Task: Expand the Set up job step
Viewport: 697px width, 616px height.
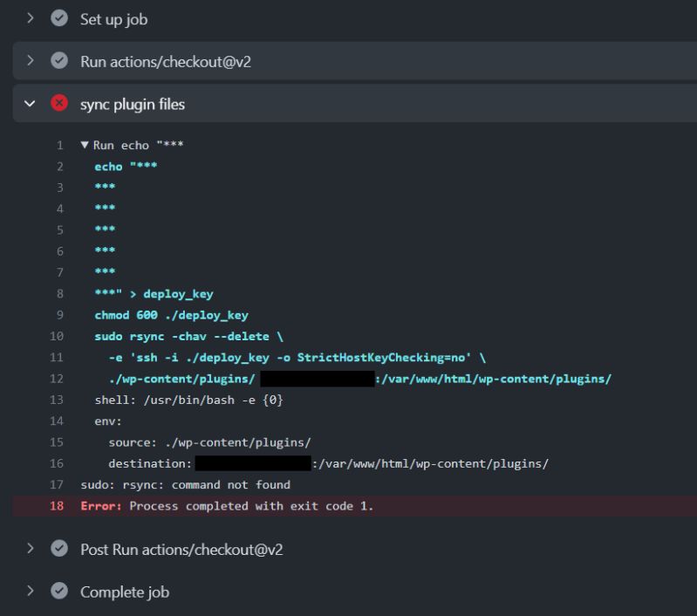Action: (30, 18)
